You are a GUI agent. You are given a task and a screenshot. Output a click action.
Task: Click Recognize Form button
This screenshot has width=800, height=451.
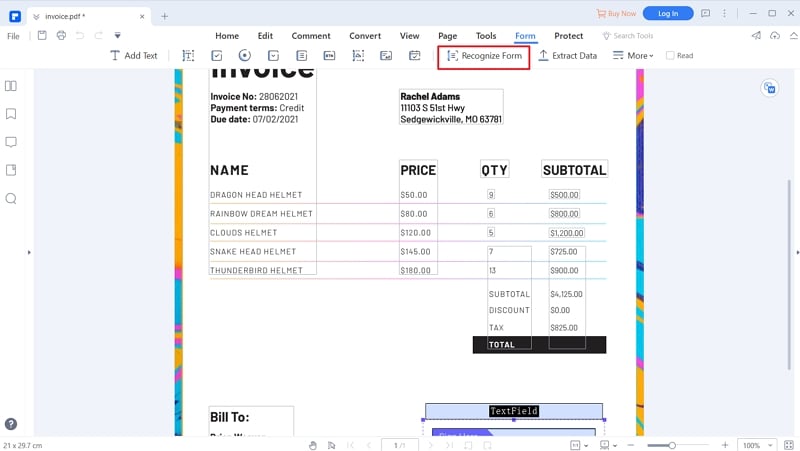[x=484, y=56]
